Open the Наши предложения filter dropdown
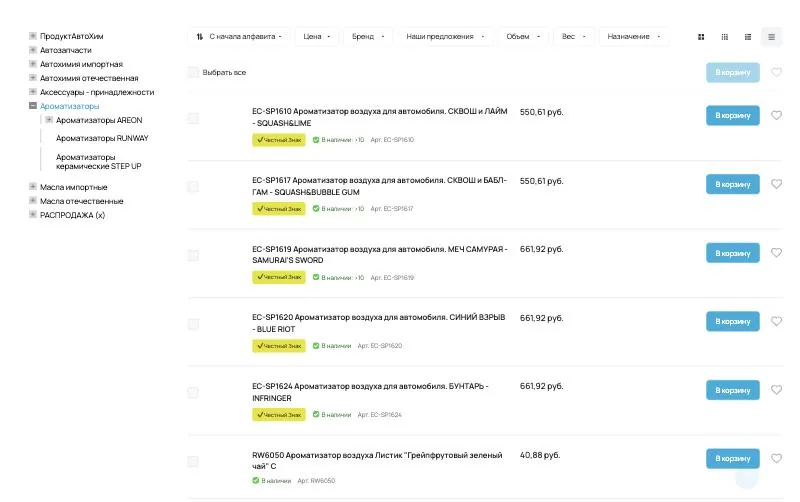 445,37
